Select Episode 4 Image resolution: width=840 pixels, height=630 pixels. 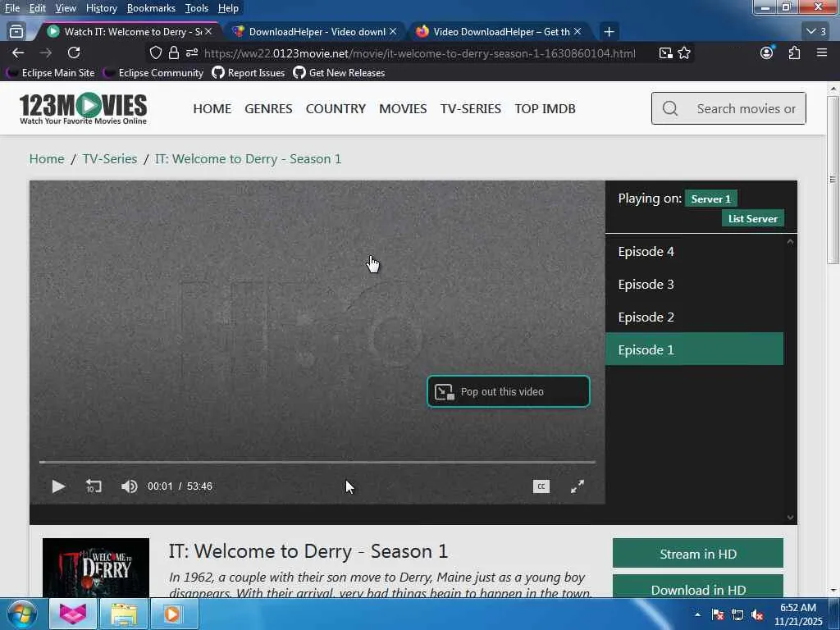click(694, 251)
